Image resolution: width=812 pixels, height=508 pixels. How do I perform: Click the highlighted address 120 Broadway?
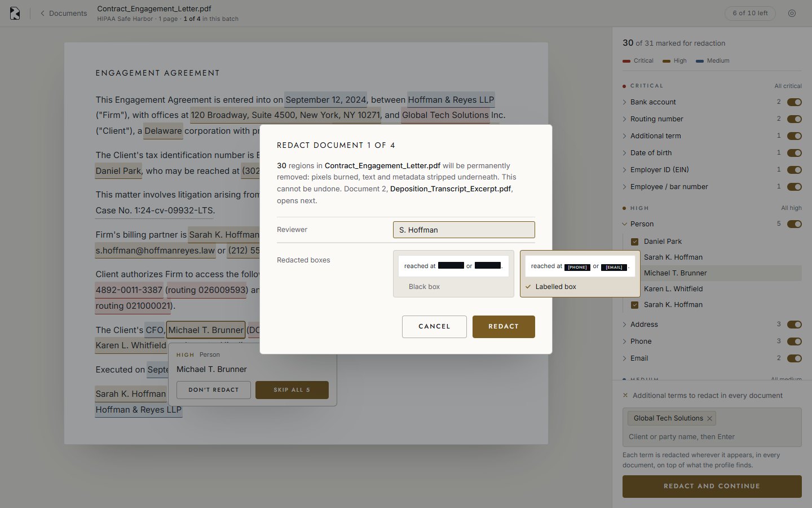click(x=285, y=115)
